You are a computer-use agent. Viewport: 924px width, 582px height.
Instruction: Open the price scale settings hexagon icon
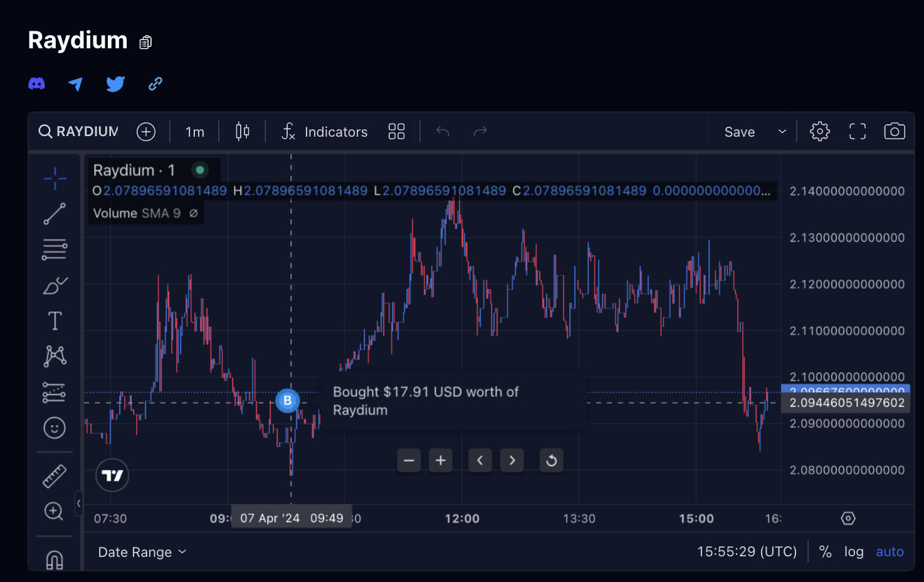[x=848, y=518]
